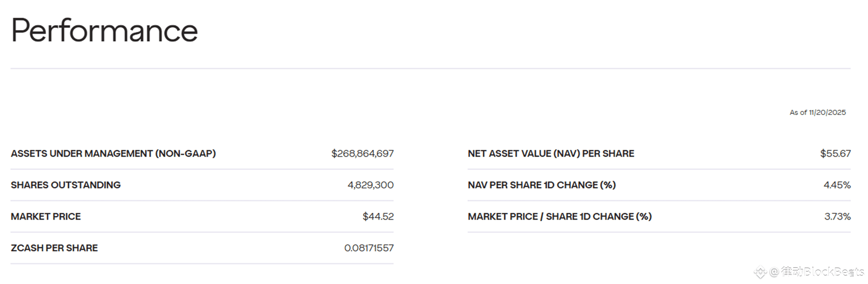
Task: Select the Zcash Per Share label
Action: tap(54, 248)
